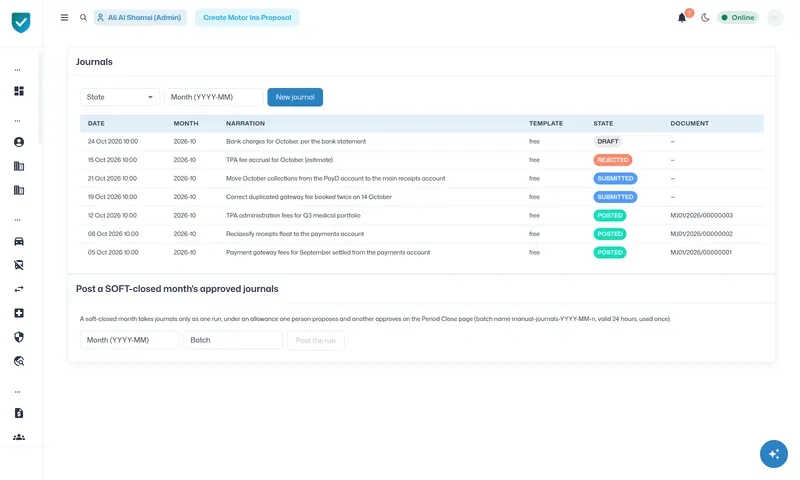Toggle the hamburger menu icon

(64, 17)
